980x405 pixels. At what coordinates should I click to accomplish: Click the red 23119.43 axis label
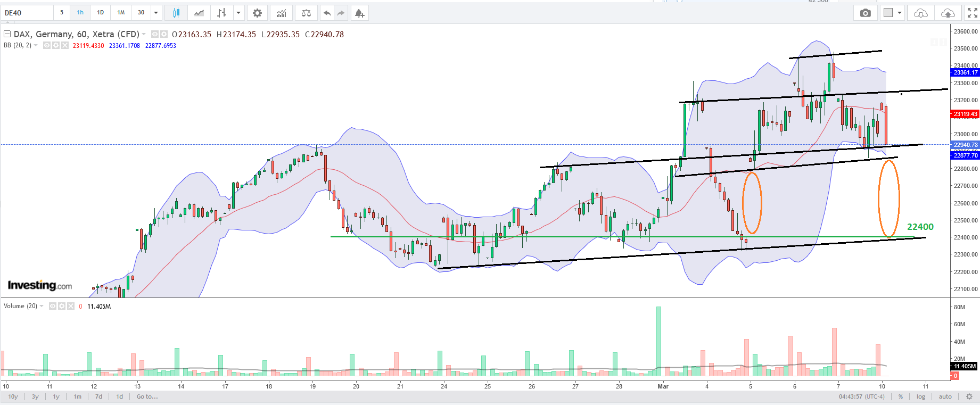(965, 114)
